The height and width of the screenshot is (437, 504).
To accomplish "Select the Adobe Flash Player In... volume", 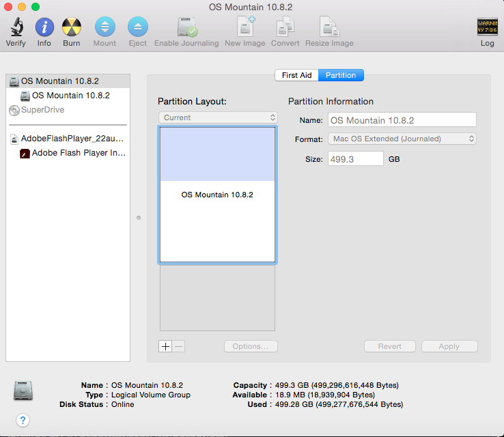I will (x=68, y=153).
